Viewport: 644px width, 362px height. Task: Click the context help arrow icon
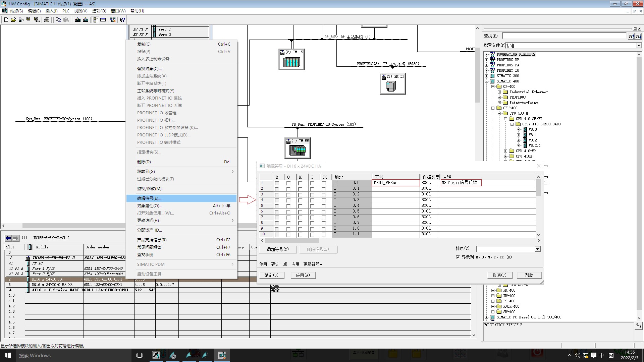click(122, 20)
